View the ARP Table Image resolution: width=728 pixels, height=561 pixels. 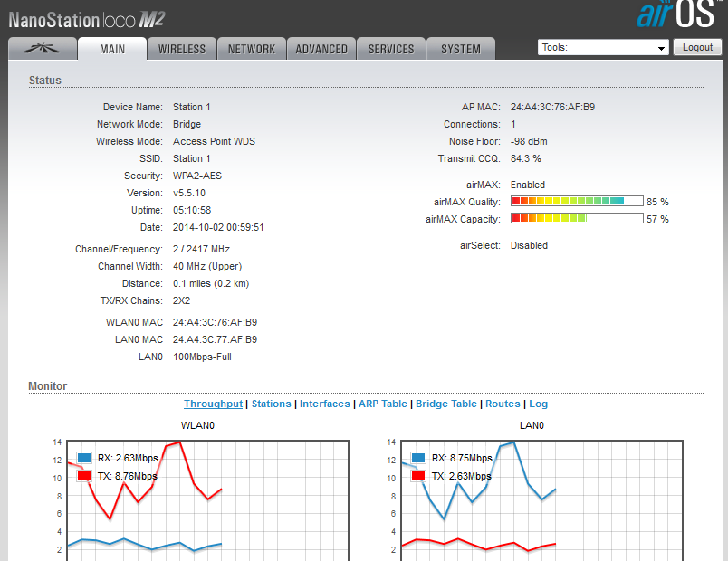click(x=383, y=404)
